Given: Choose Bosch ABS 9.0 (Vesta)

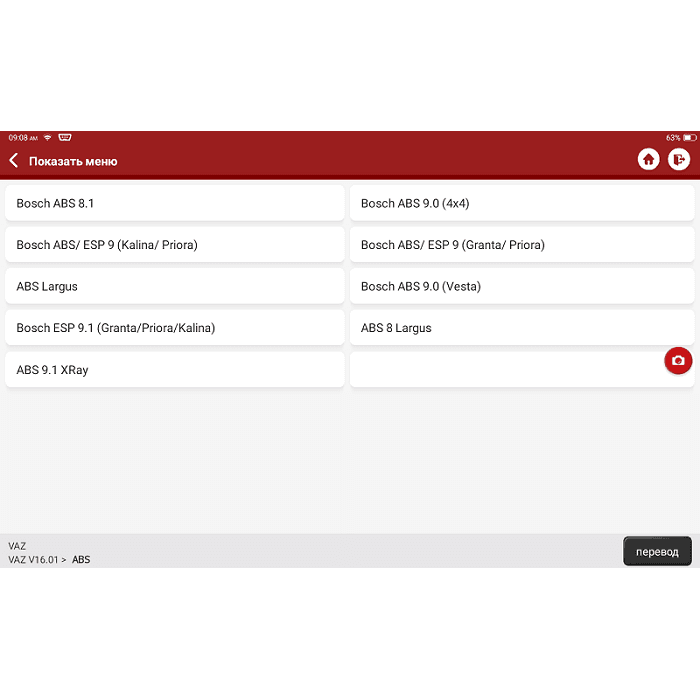Looking at the screenshot, I should (x=522, y=286).
